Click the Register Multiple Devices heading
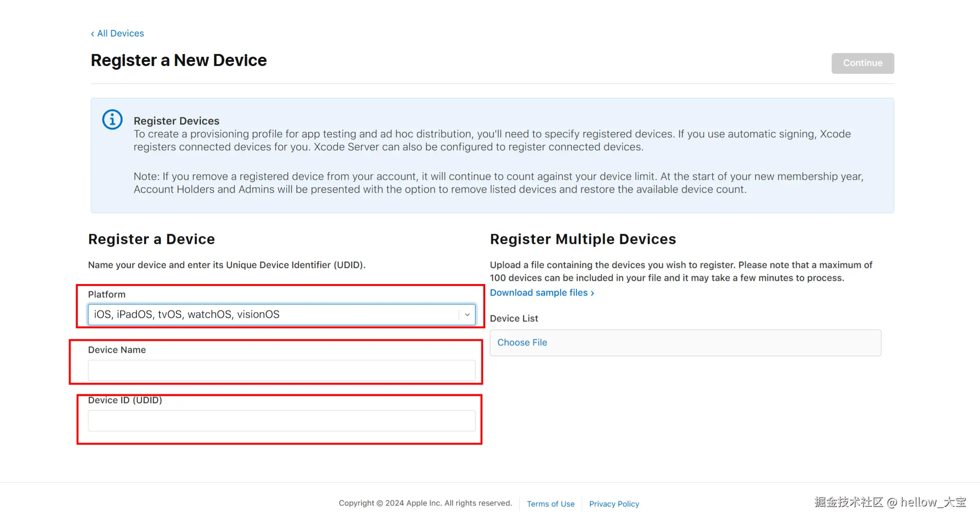This screenshot has height=522, width=980. (583, 239)
